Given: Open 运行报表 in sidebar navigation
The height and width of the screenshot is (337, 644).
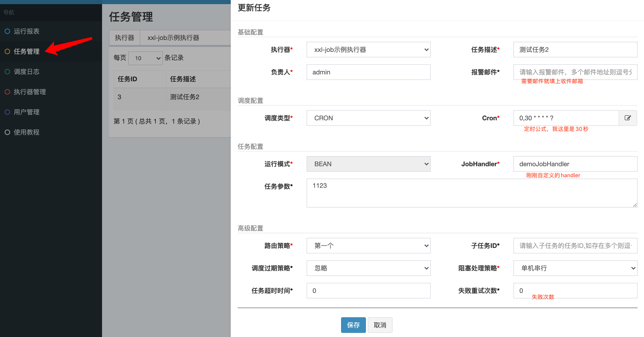Looking at the screenshot, I should pyautogui.click(x=51, y=31).
